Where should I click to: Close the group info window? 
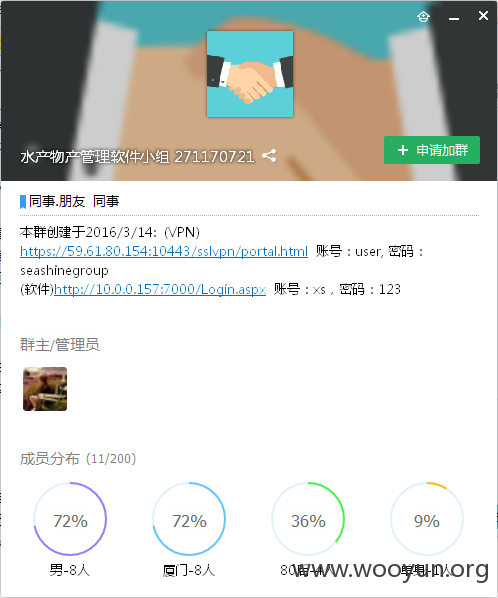point(483,16)
